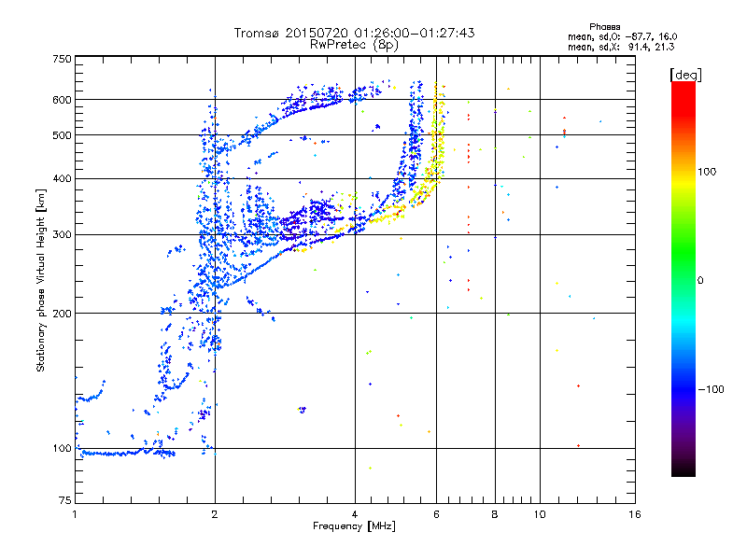
Task: Click the '8' frequency tick label
Action: [495, 514]
